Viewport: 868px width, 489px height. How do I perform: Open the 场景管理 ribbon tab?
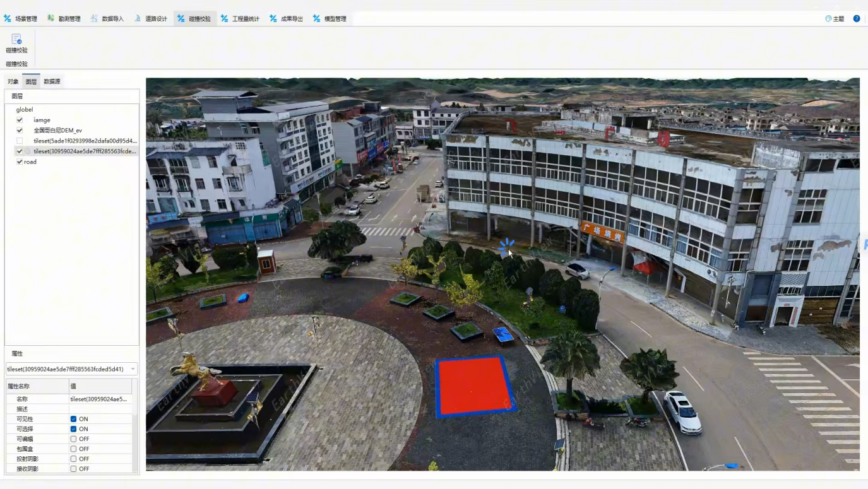pyautogui.click(x=21, y=19)
